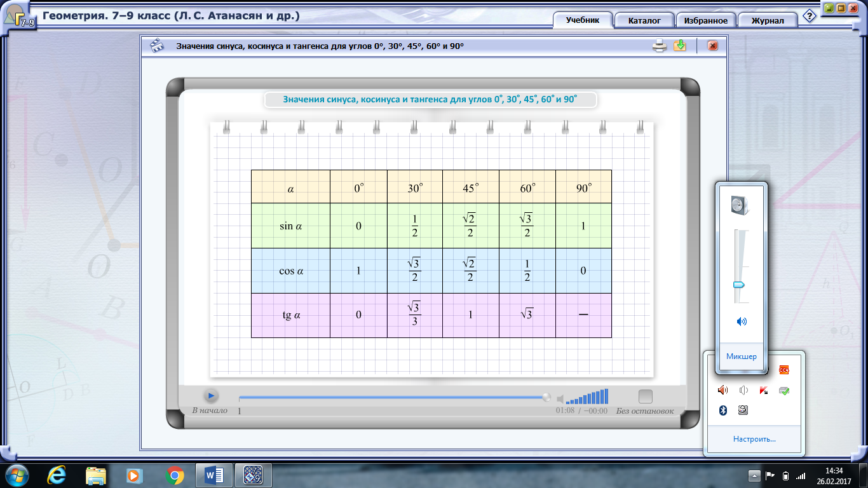Open the Микшер link
The width and height of the screenshot is (868, 488).
[742, 356]
